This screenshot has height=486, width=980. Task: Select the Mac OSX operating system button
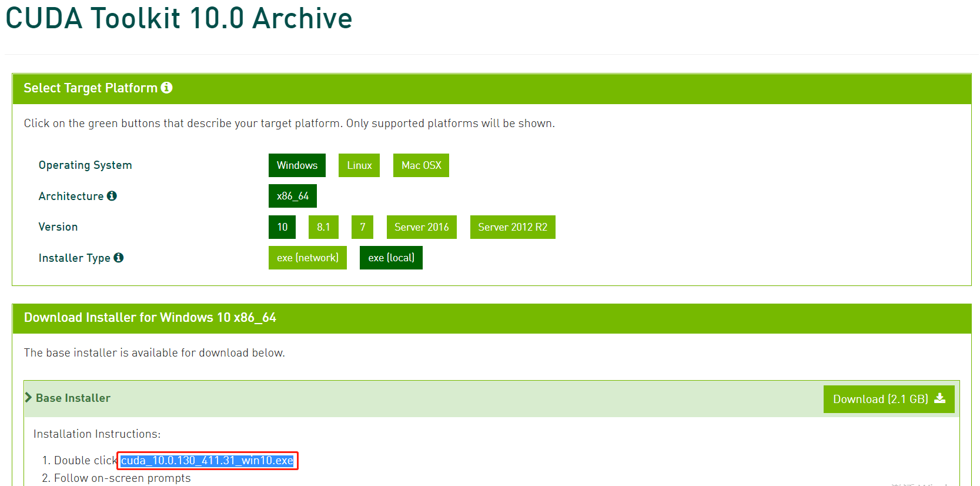(421, 165)
